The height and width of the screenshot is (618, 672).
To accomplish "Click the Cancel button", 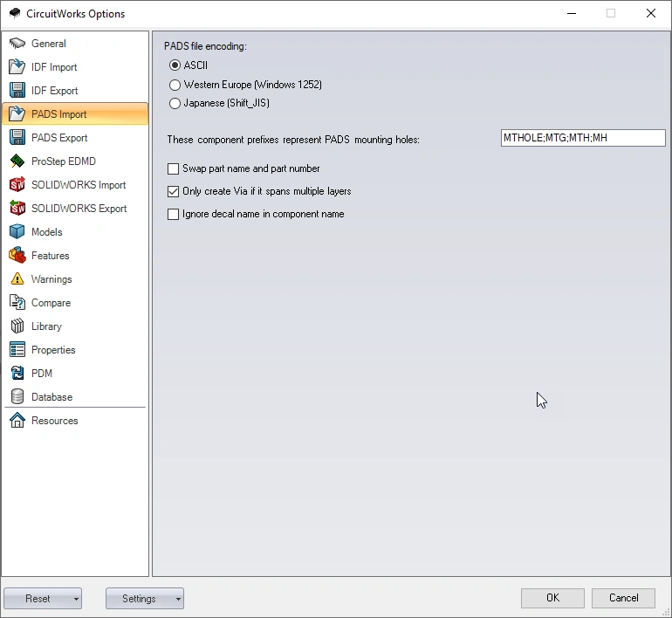I will coord(624,598).
